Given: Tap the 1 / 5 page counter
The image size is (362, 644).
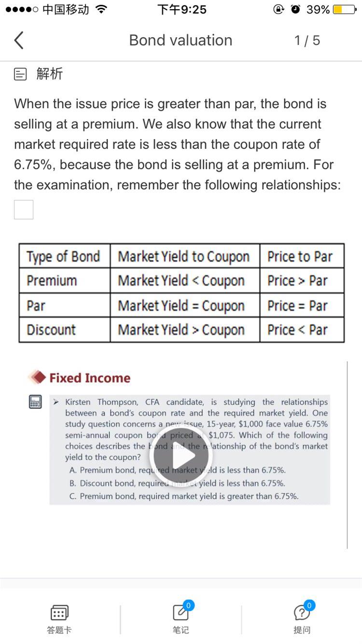Looking at the screenshot, I should 307,41.
